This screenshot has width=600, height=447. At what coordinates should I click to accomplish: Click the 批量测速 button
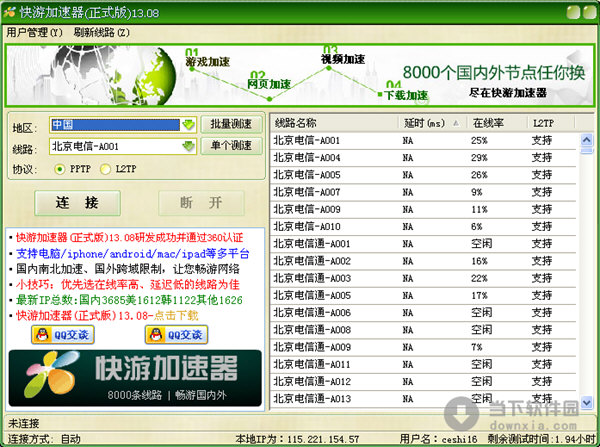tap(231, 124)
